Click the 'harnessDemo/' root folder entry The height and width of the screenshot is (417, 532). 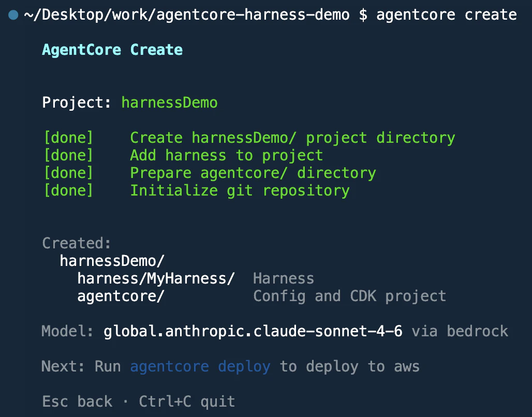point(112,261)
